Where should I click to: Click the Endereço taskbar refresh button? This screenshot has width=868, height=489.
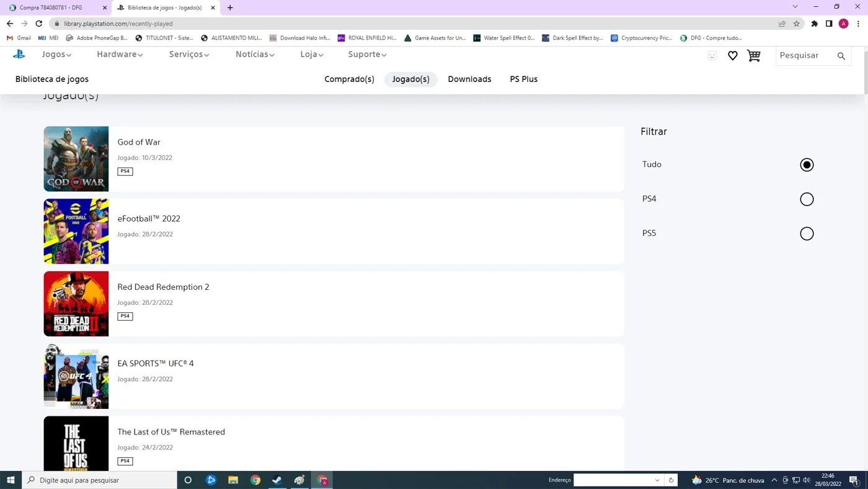click(671, 480)
